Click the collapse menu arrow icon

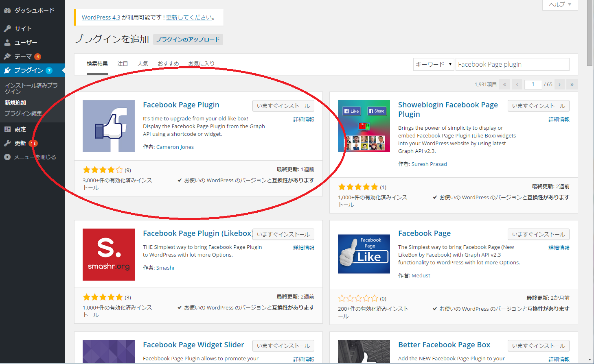click(x=7, y=157)
